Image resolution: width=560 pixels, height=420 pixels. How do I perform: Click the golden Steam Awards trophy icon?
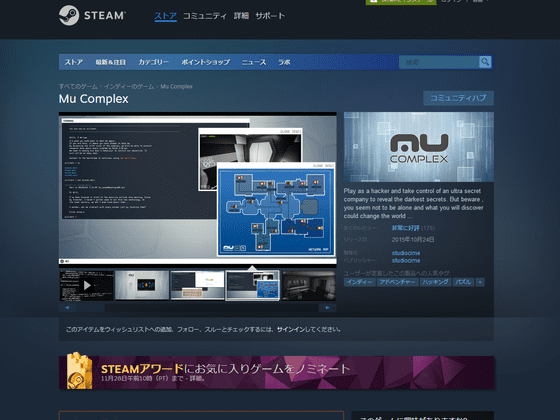(x=79, y=371)
